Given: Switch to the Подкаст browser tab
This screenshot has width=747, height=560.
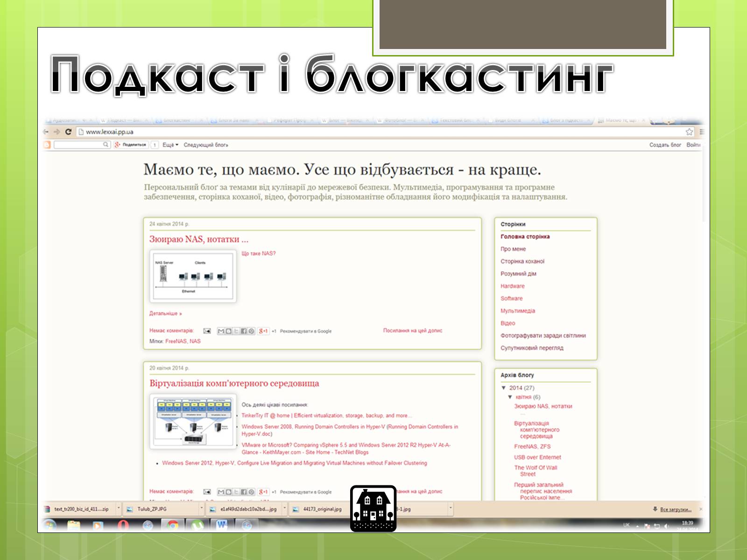Looking at the screenshot, I should click(124, 120).
